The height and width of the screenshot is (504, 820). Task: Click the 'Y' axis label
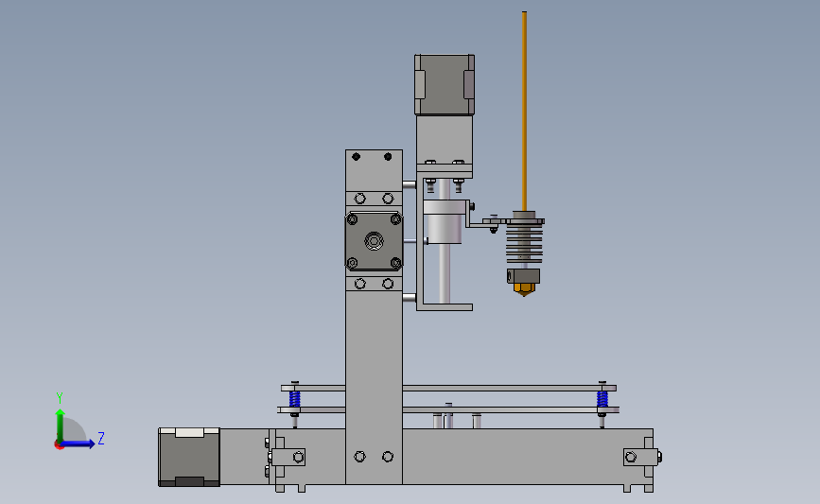(x=60, y=398)
